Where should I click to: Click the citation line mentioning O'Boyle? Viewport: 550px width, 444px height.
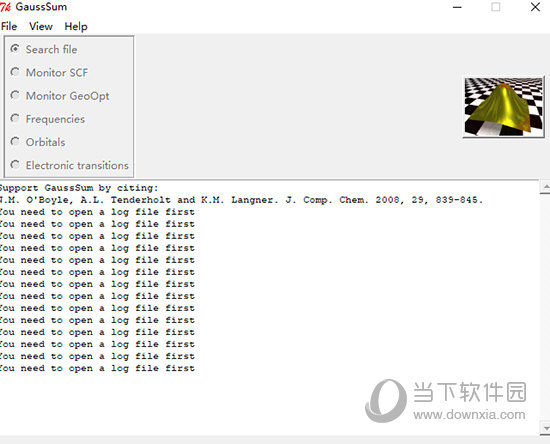241,200
